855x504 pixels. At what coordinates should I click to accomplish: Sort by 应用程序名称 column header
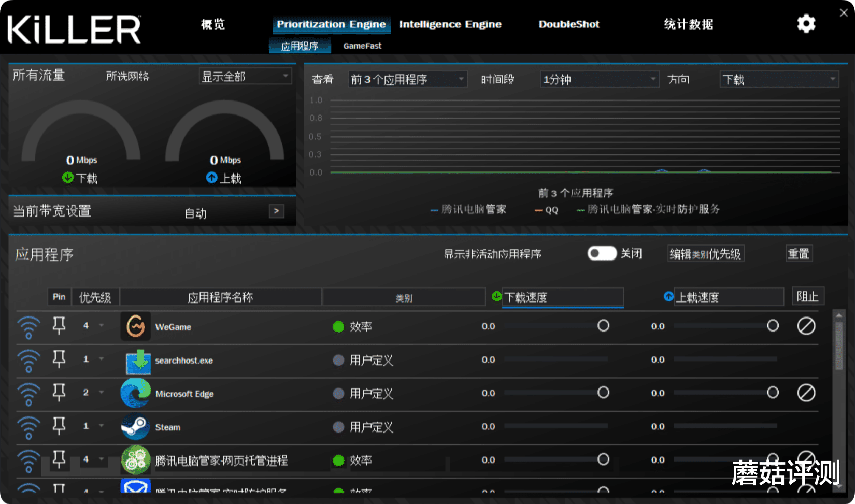click(x=220, y=297)
